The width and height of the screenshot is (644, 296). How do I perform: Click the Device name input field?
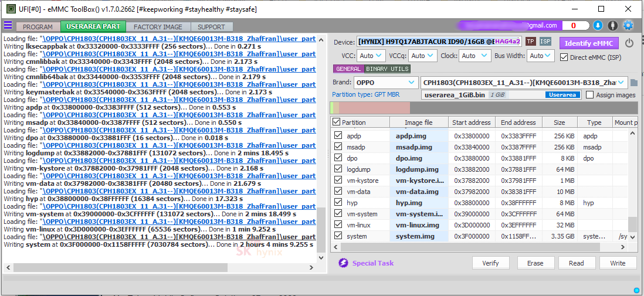point(439,42)
